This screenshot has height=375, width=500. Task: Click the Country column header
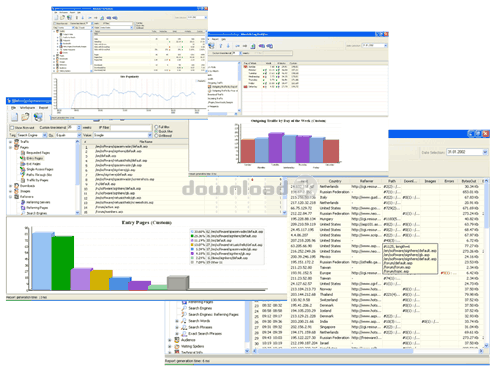(335, 181)
